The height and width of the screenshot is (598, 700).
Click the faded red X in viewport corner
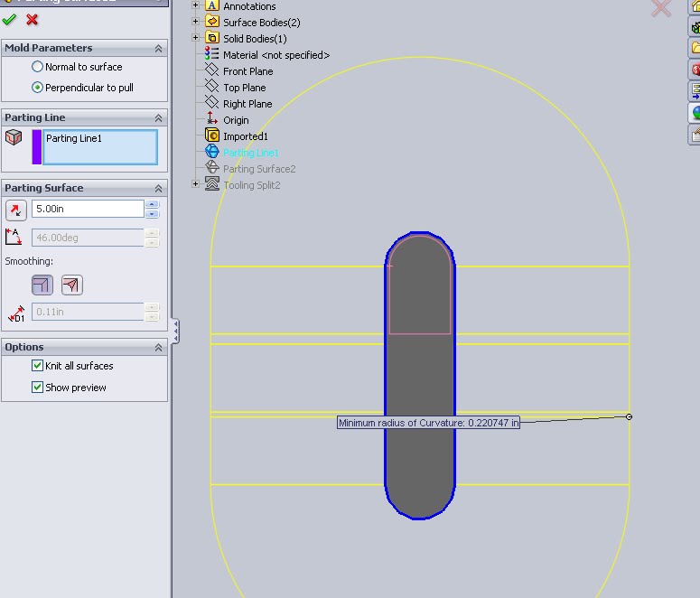click(661, 8)
